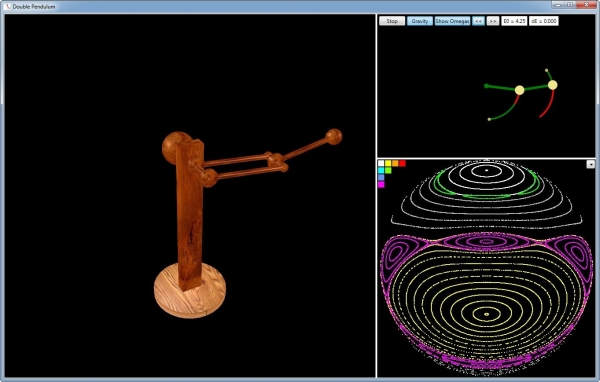Viewport: 600px width, 382px height.
Task: Toggle the Show Omegas button
Action: pos(452,21)
